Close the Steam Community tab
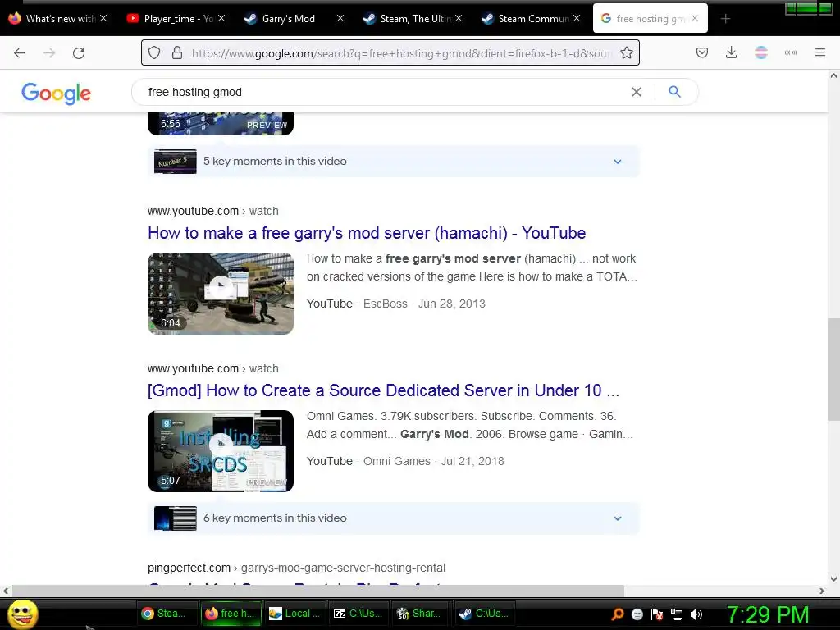Viewport: 840px width, 630px height. click(577, 18)
